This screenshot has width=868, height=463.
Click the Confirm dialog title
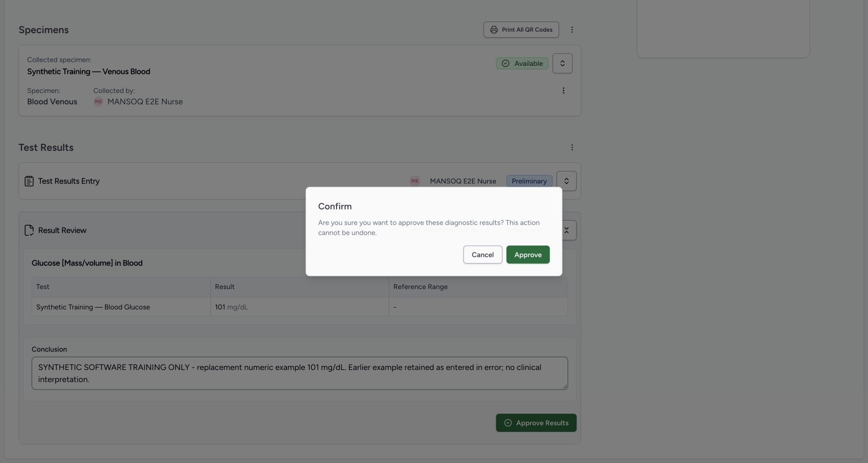tap(335, 206)
